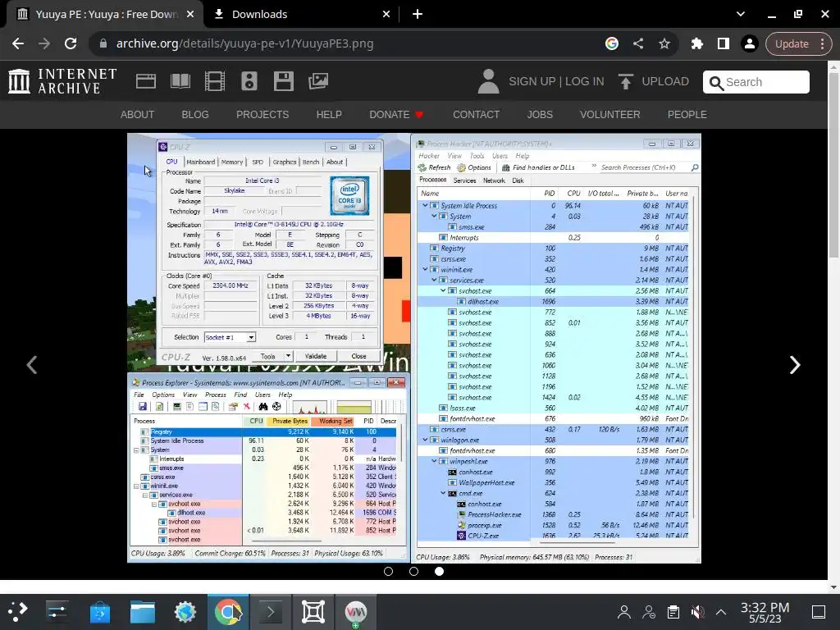
Task: Open the JOBS link
Action: tap(540, 115)
